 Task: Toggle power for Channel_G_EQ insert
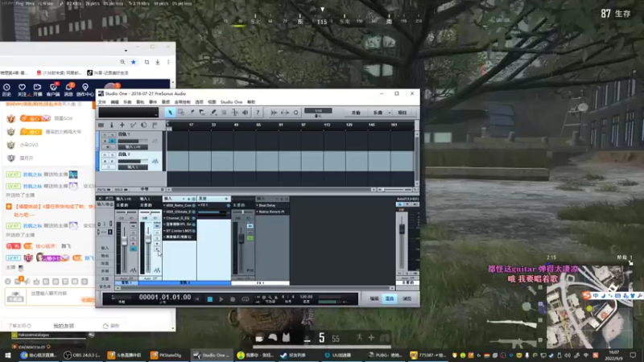click(194, 218)
